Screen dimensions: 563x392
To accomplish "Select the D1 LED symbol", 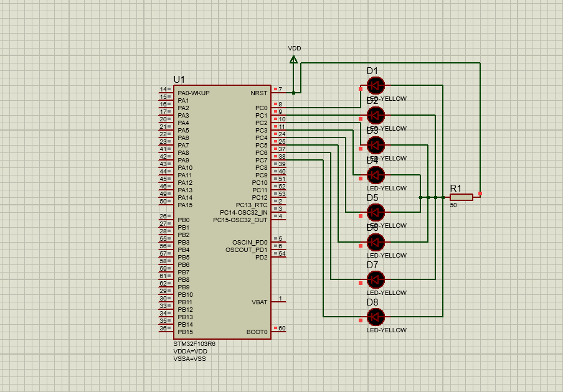I will tap(376, 85).
